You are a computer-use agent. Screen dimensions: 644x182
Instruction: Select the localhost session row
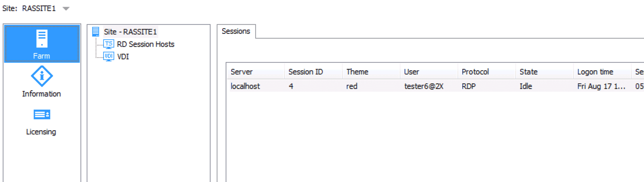point(435,86)
